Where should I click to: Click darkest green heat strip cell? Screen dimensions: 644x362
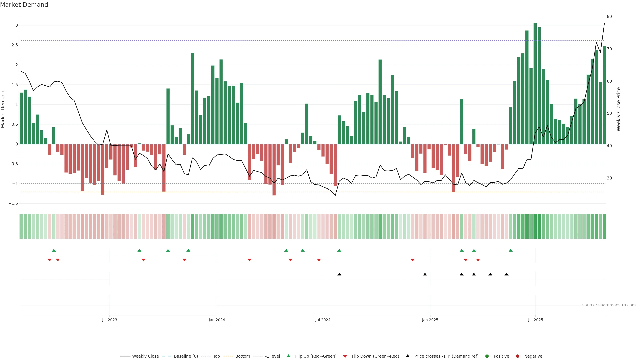[x=535, y=226]
